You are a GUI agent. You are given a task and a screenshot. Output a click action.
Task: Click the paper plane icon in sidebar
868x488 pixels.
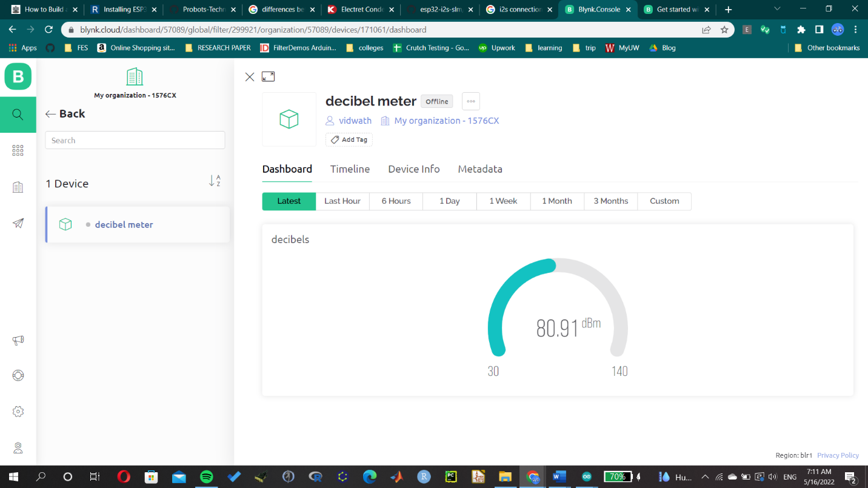18,223
